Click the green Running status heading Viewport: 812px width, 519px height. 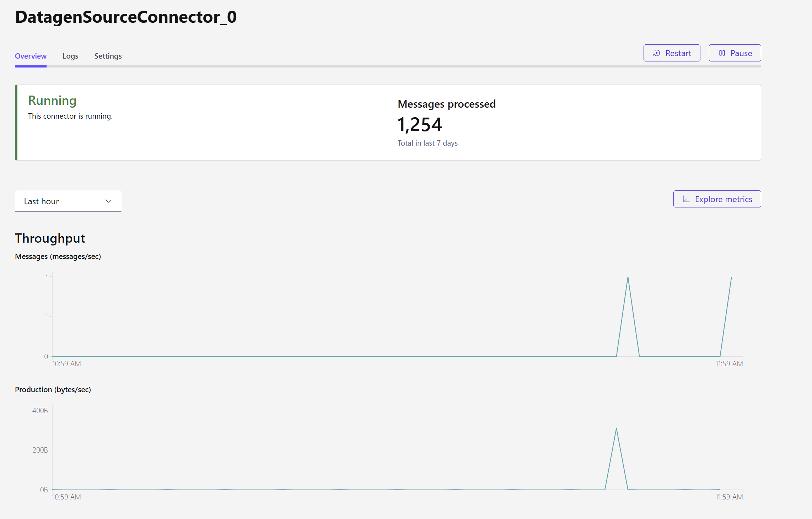click(x=52, y=101)
